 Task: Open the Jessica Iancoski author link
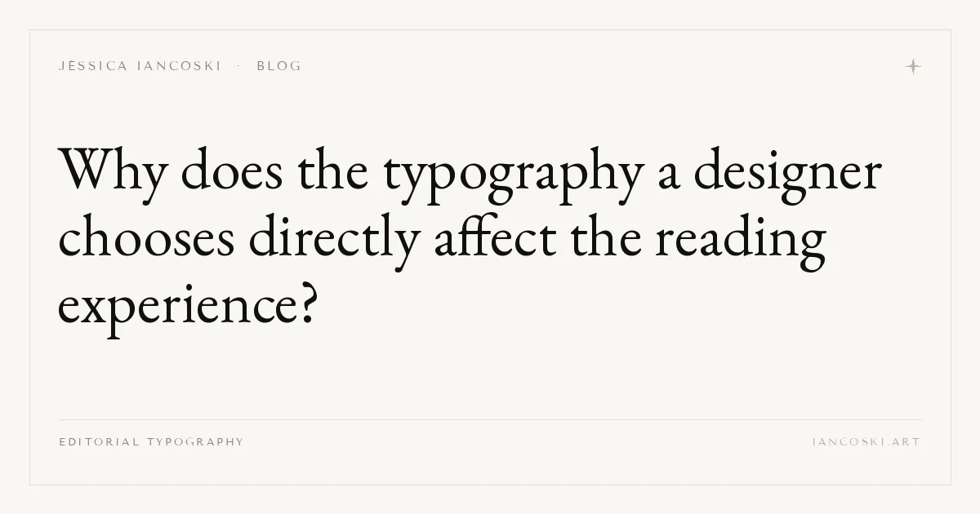click(140, 66)
